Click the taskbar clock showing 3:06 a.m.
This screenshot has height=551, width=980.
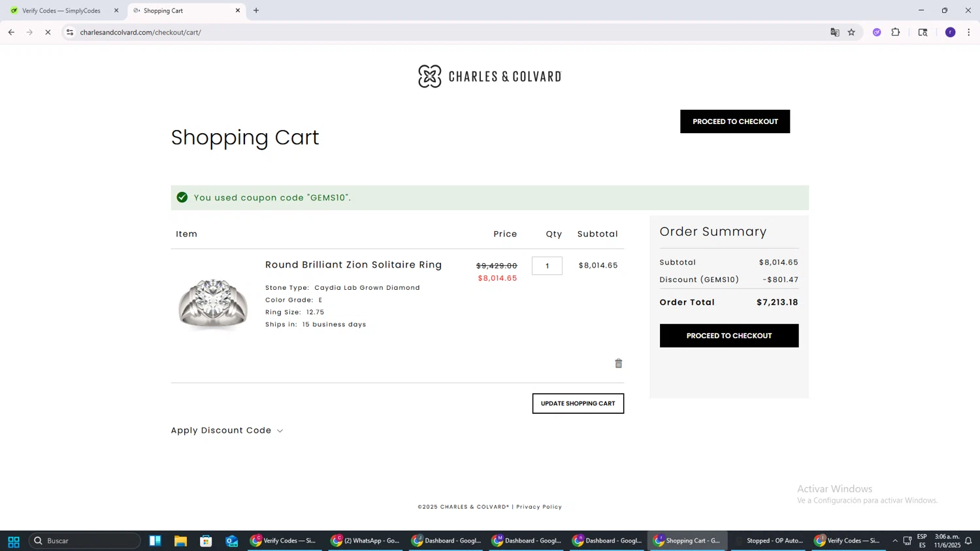click(x=947, y=541)
